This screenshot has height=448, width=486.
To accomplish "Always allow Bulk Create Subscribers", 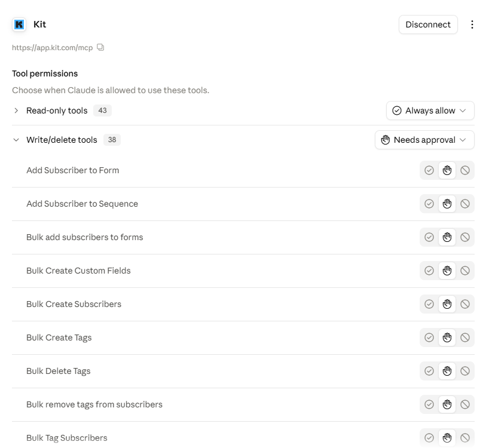I will [x=429, y=304].
